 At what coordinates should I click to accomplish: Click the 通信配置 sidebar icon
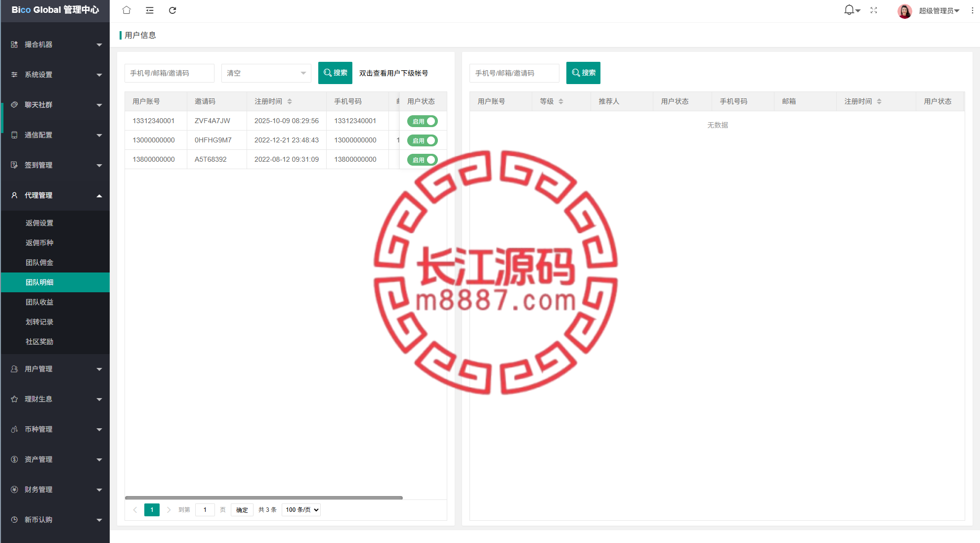pos(14,135)
